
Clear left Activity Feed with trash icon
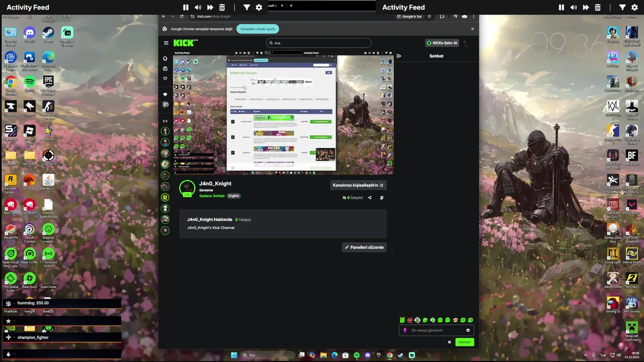[x=222, y=8]
